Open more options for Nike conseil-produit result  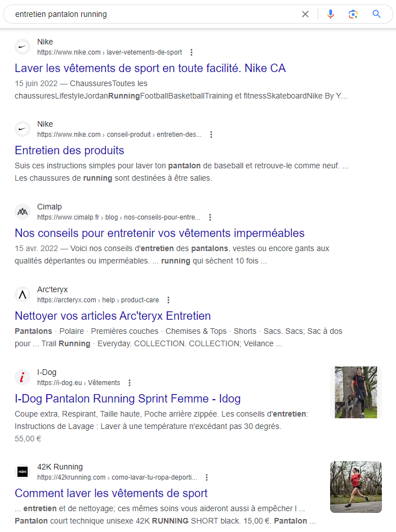pos(211,135)
